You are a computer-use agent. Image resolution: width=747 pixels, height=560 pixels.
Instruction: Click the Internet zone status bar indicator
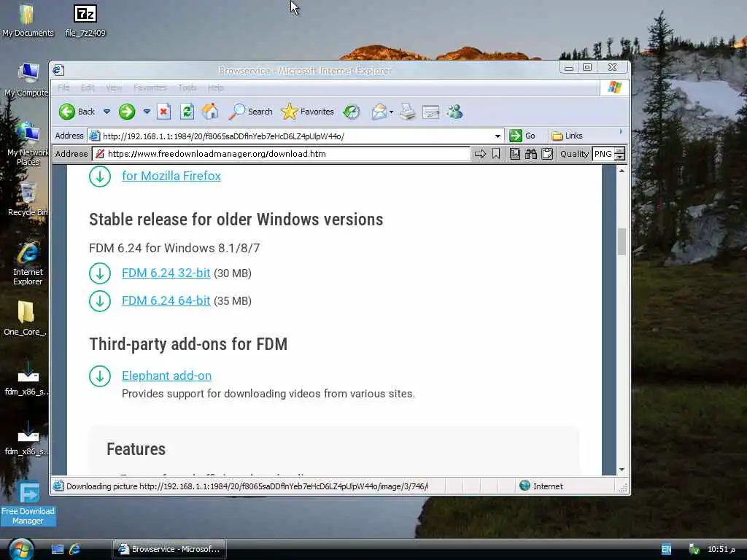[x=541, y=486]
